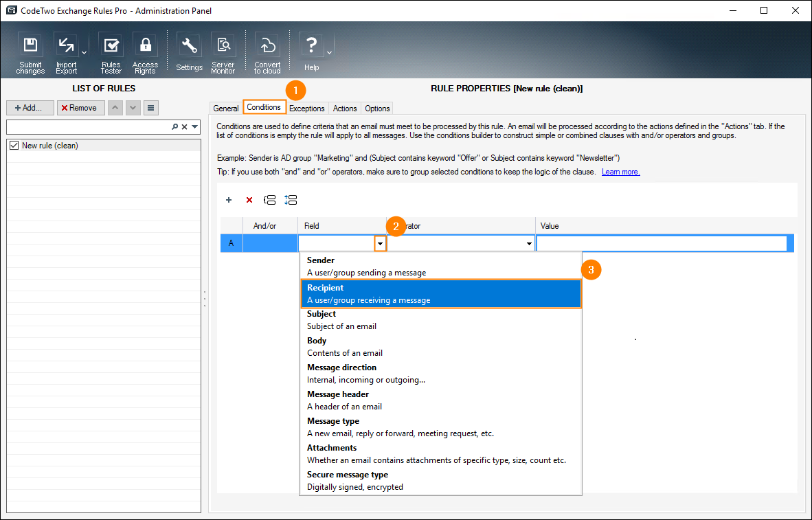Open the Learn more link
Viewport: 812px width, 520px height.
tap(620, 172)
